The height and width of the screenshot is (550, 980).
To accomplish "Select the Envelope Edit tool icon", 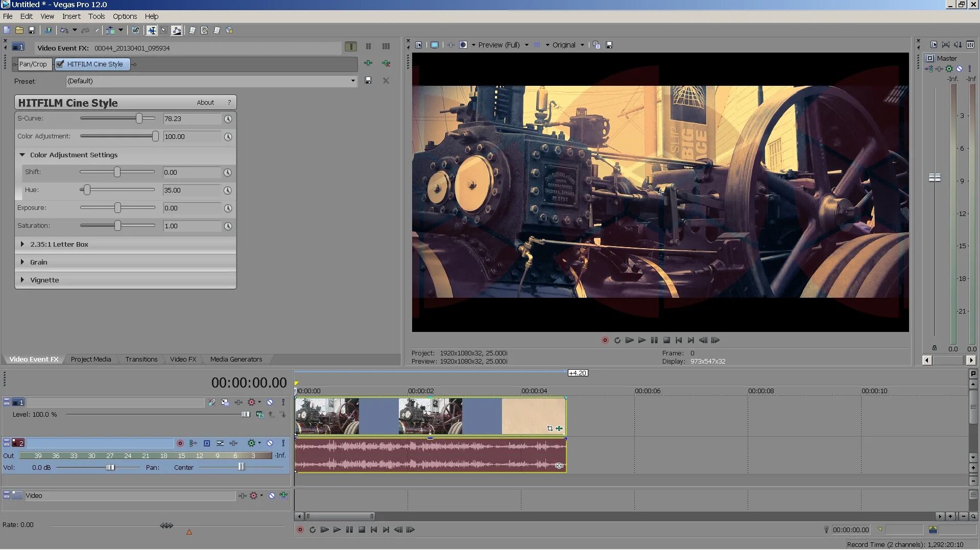I will pyautogui.click(x=176, y=30).
